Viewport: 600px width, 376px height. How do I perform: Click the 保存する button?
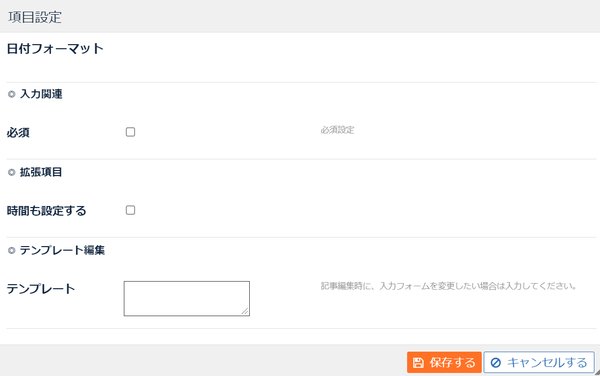[x=444, y=362]
